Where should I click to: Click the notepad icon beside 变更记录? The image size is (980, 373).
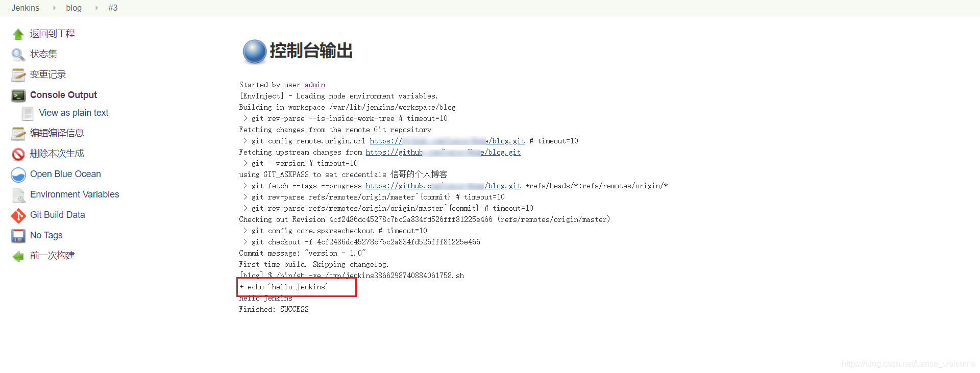(x=18, y=75)
